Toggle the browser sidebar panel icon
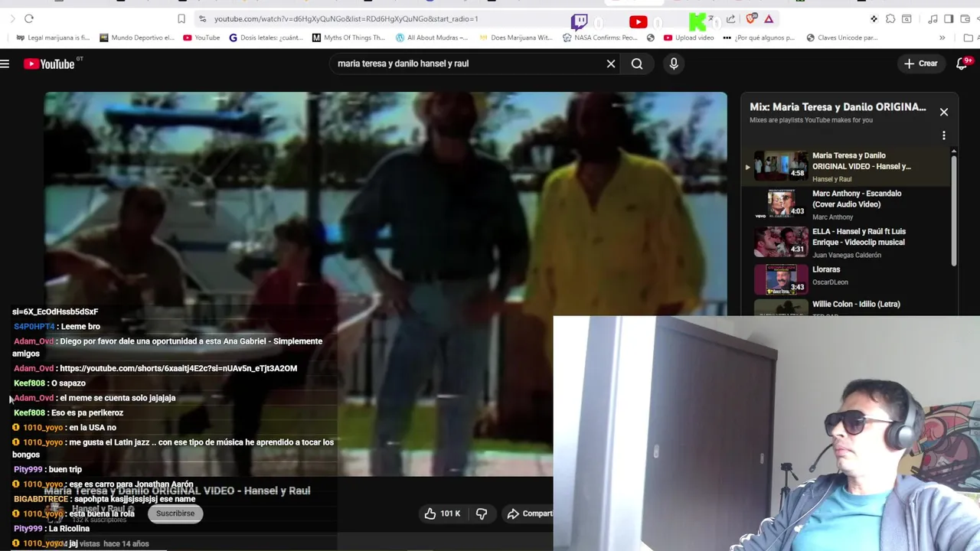Viewport: 980px width, 551px height. click(949, 18)
